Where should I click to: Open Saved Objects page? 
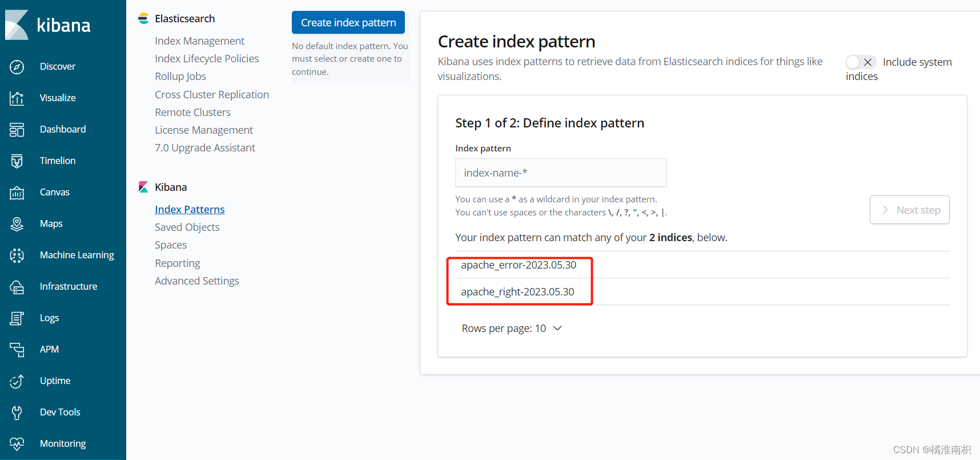coord(187,227)
